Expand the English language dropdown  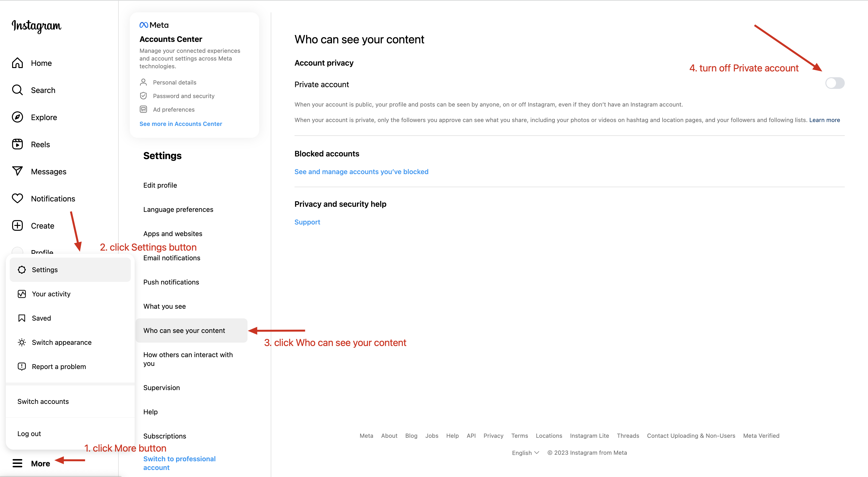coord(525,453)
